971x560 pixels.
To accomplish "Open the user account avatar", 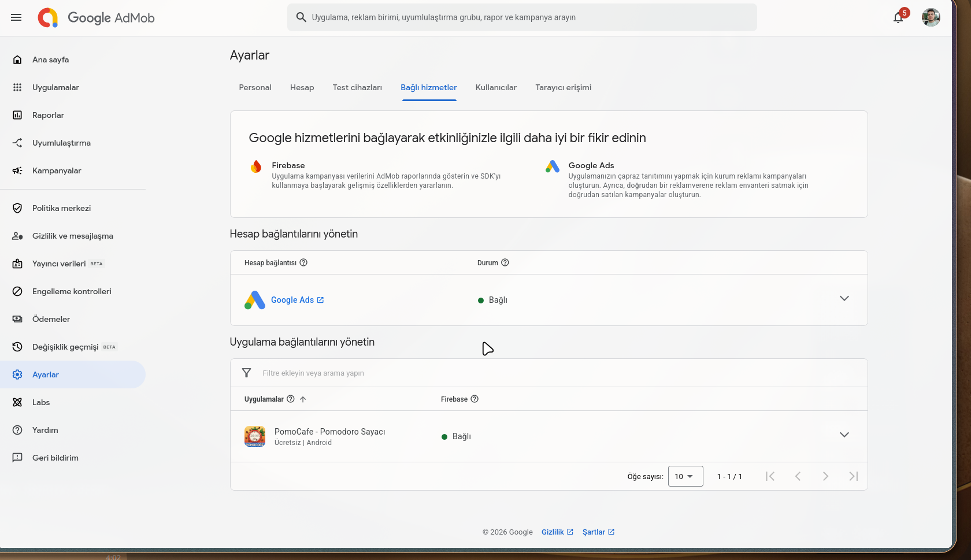I will pyautogui.click(x=931, y=17).
